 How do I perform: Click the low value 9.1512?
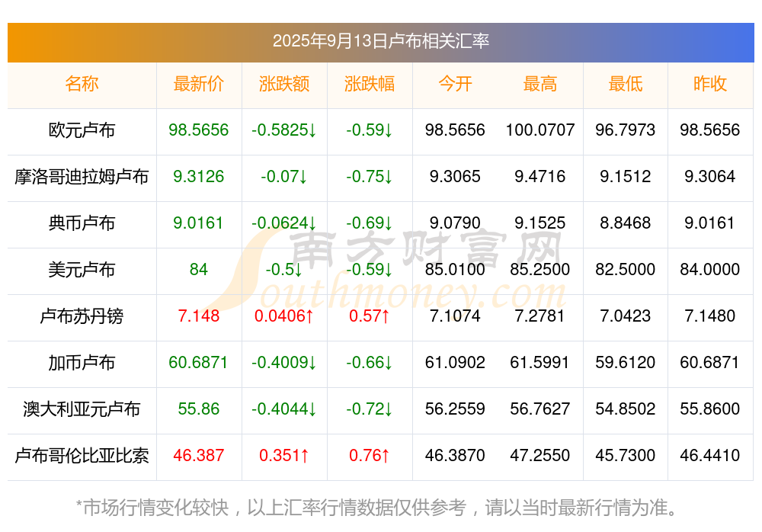(x=625, y=177)
